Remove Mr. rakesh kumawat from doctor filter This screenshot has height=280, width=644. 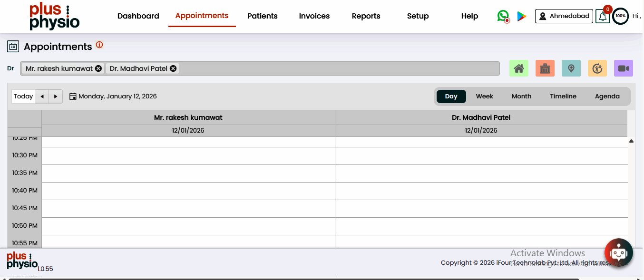[98, 68]
